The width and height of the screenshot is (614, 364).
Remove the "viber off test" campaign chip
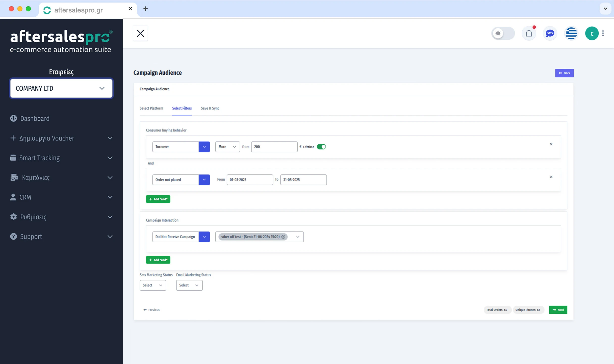click(283, 237)
